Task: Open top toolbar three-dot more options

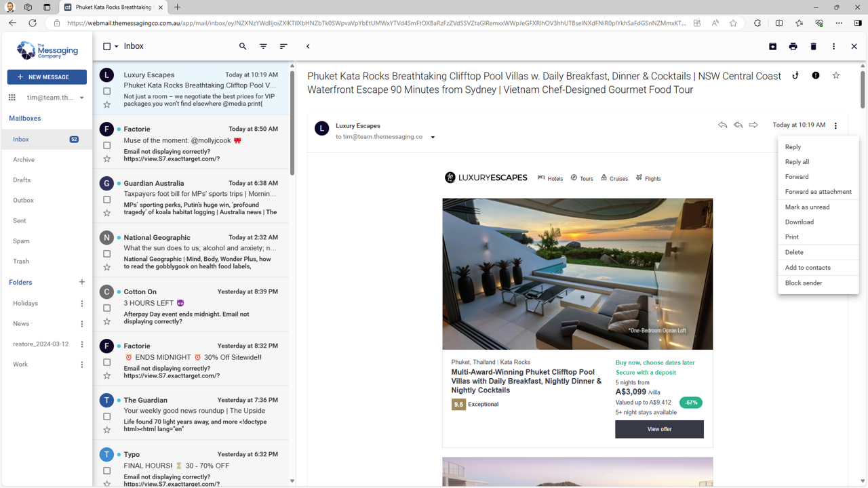Action: [833, 47]
